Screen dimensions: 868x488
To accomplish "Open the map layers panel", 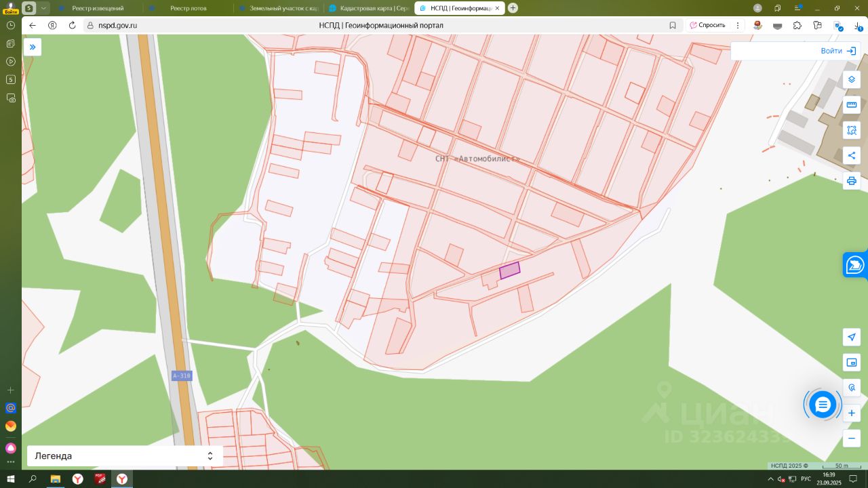I will click(x=852, y=79).
